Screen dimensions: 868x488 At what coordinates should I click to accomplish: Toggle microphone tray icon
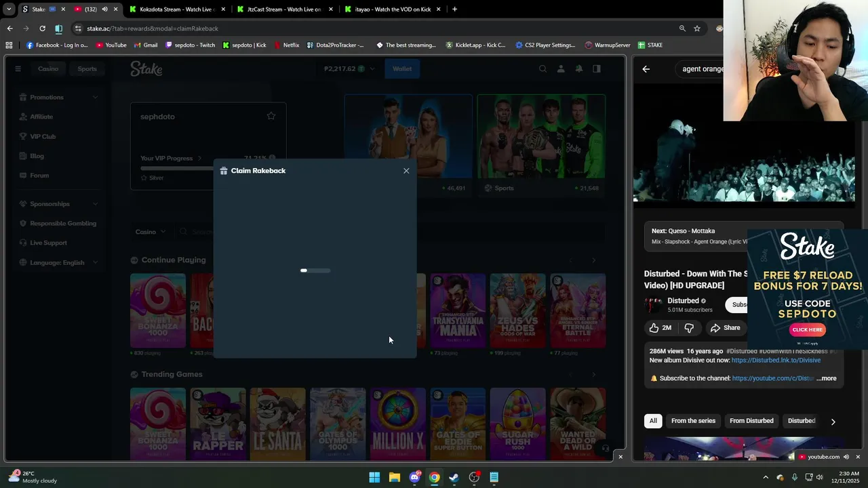pos(794,477)
